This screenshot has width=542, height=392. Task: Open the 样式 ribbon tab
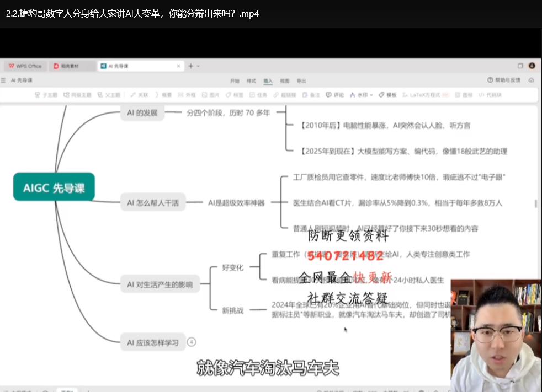tap(251, 81)
